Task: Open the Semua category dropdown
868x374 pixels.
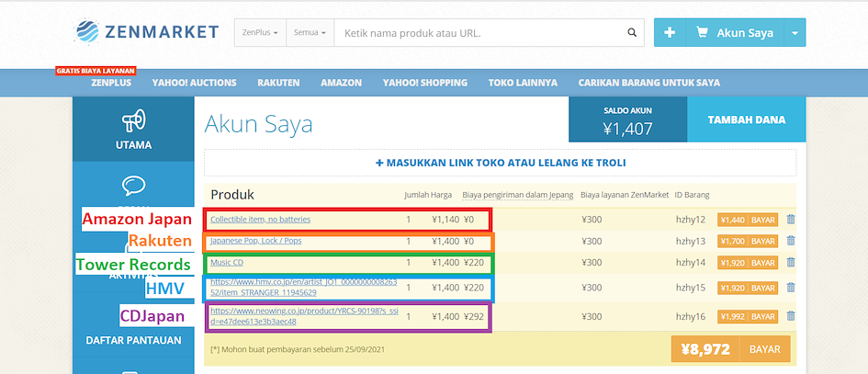Action: [310, 33]
